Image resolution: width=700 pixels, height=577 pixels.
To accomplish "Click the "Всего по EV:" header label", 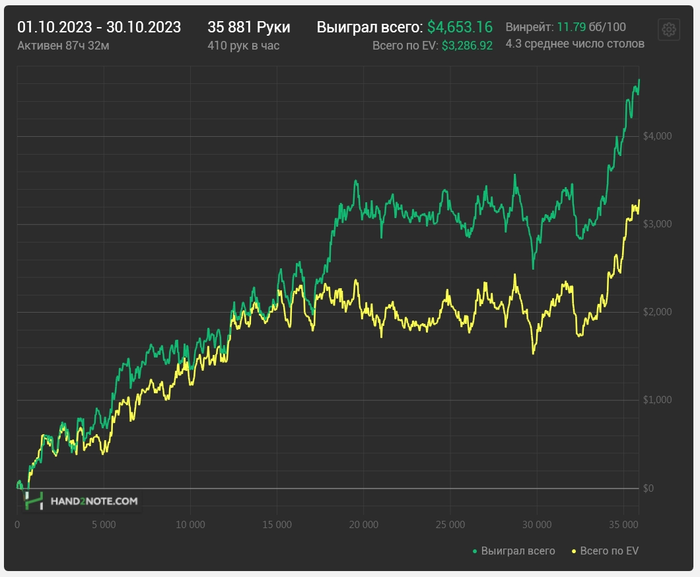I will pos(405,46).
